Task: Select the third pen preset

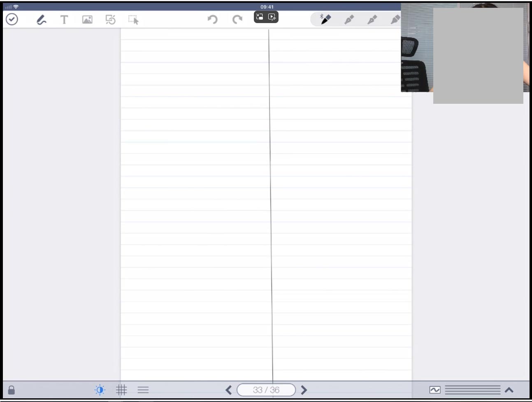Action: pyautogui.click(x=372, y=19)
